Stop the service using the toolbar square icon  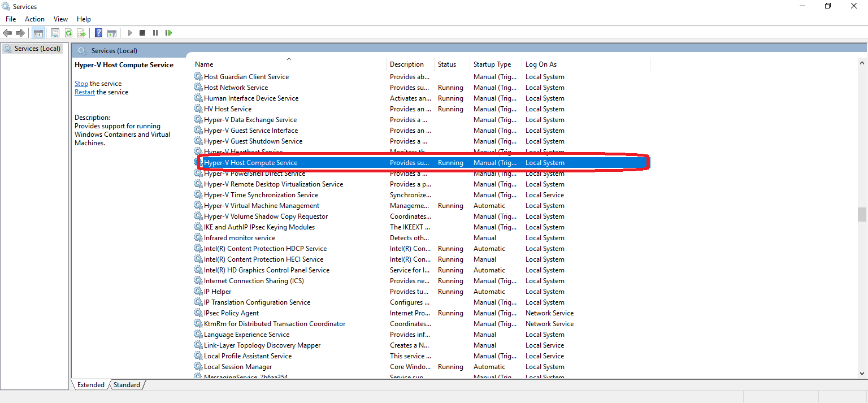pyautogui.click(x=142, y=32)
